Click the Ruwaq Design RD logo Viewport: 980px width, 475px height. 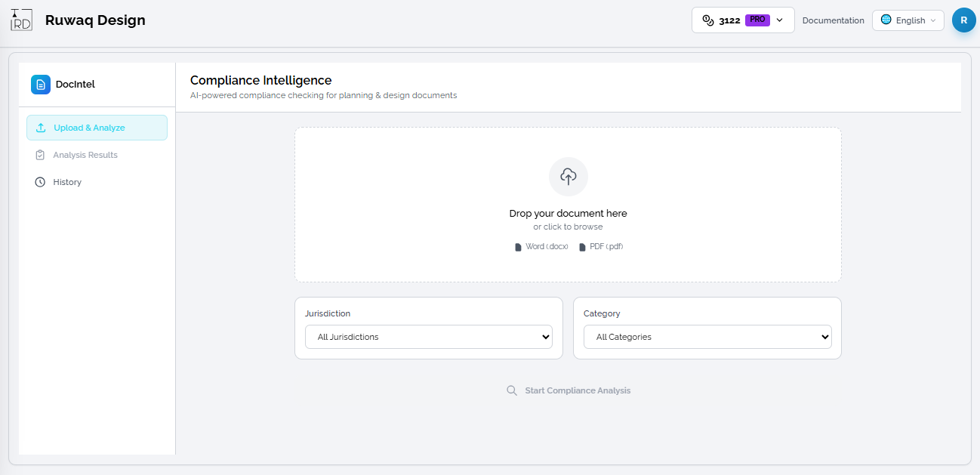click(x=21, y=20)
